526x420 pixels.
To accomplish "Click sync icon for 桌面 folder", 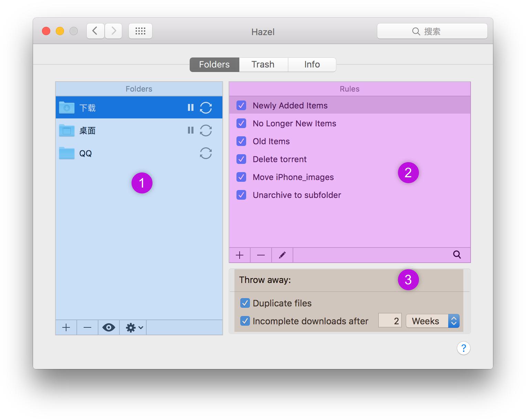I will (x=206, y=130).
